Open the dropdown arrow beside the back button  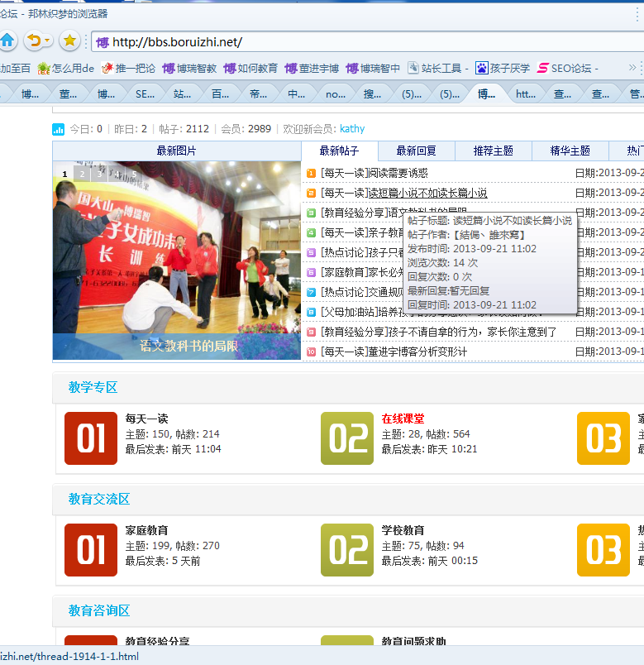pos(47,41)
